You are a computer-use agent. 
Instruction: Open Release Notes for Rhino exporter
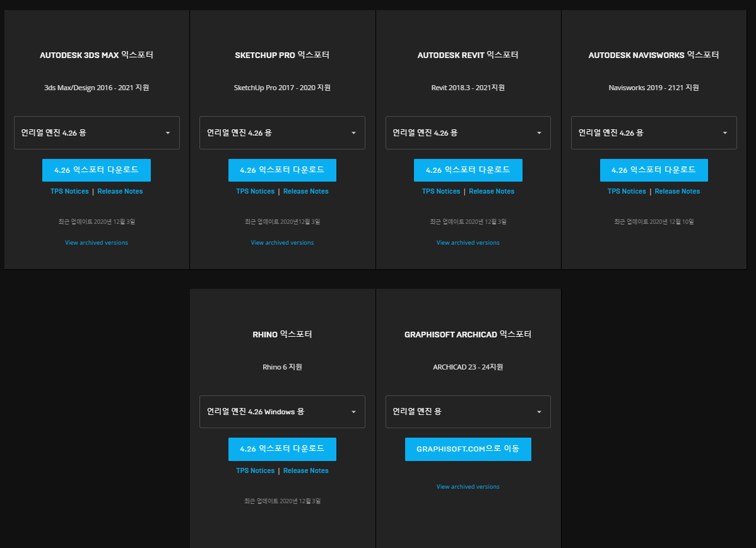[x=305, y=470]
